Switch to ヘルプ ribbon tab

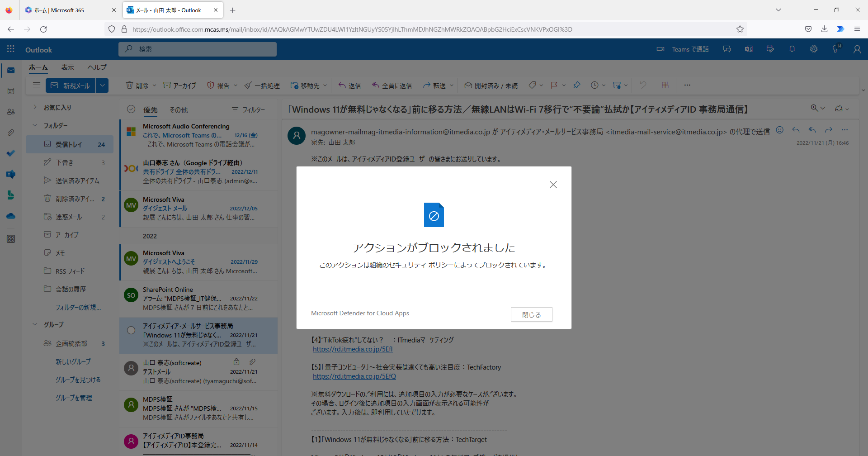(x=97, y=67)
